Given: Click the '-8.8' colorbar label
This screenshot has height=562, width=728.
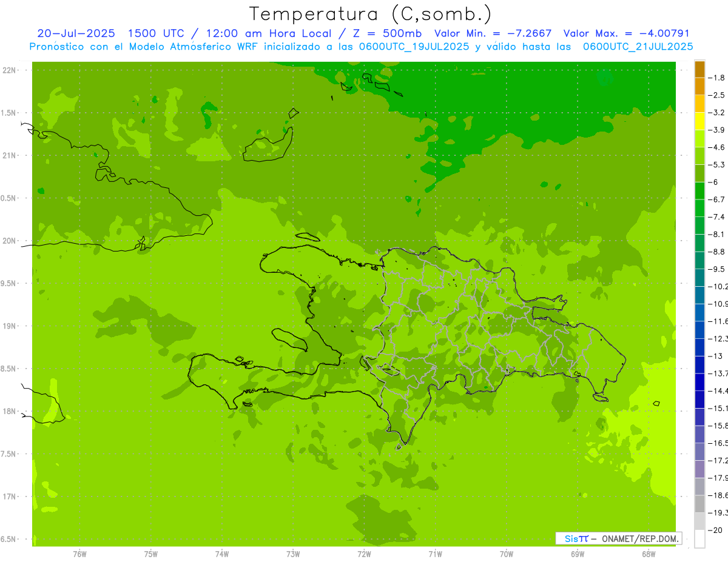Looking at the screenshot, I should [x=716, y=252].
